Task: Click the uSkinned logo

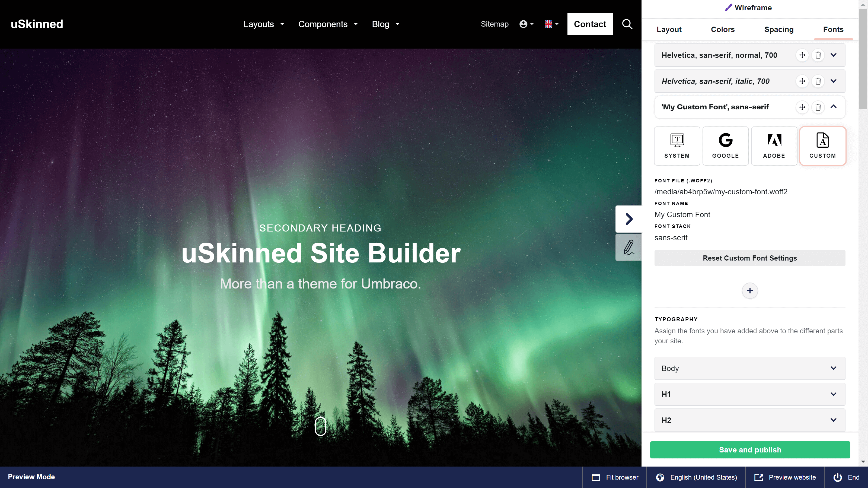Action: click(37, 24)
